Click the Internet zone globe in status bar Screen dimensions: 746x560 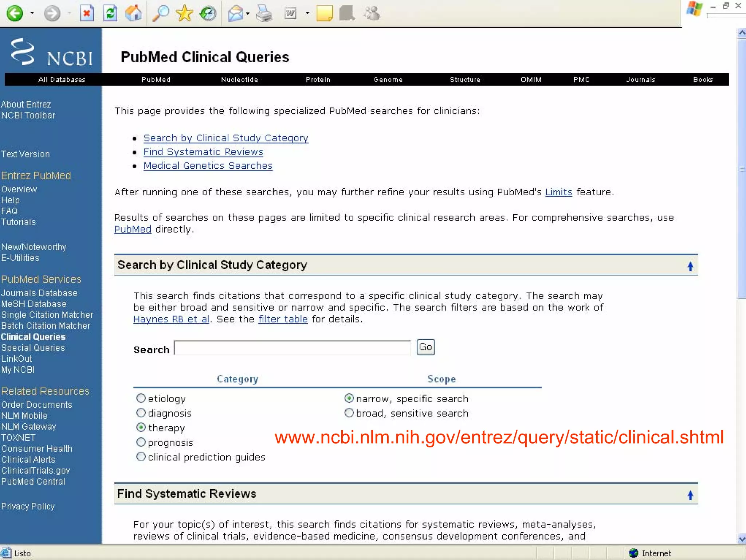click(633, 553)
